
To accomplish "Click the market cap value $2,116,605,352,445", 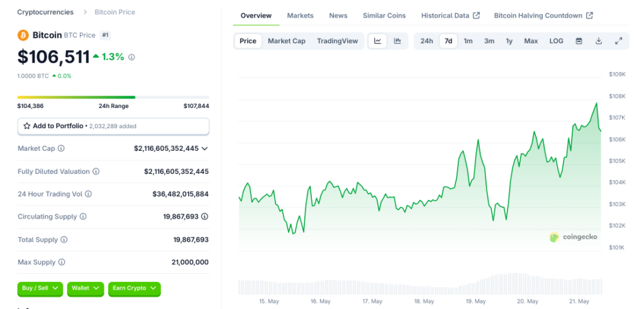I will click(166, 148).
